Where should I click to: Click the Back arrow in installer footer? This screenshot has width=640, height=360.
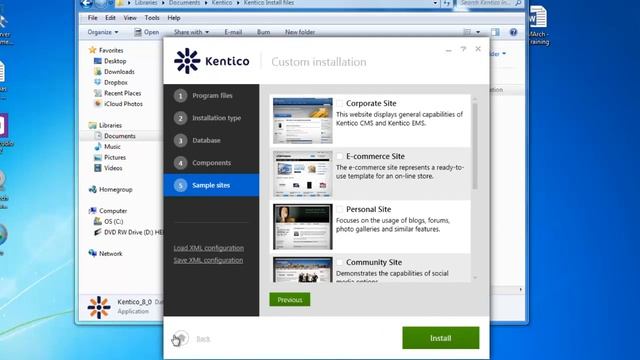181,338
